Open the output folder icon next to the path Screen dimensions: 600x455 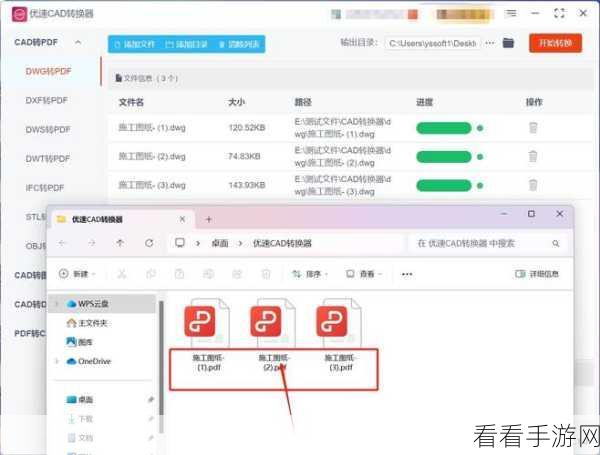point(508,43)
